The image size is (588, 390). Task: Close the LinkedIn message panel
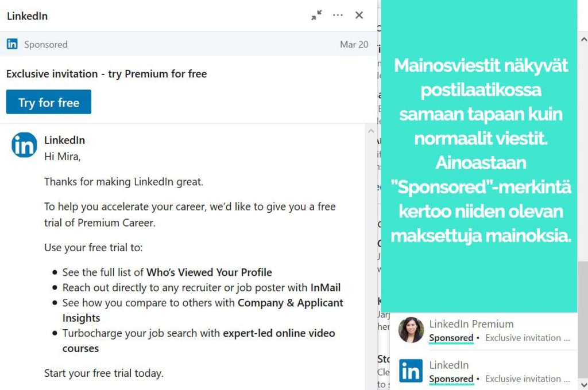[x=359, y=15]
